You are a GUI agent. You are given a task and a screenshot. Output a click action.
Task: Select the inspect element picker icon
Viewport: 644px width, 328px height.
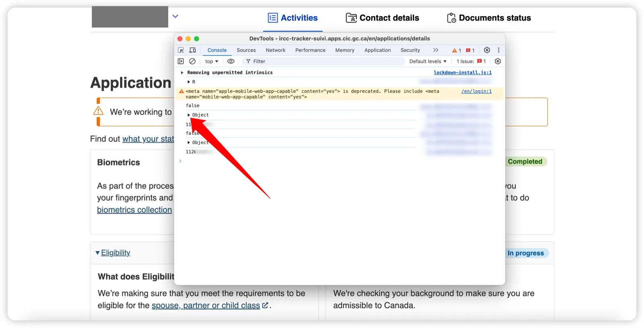click(x=181, y=50)
